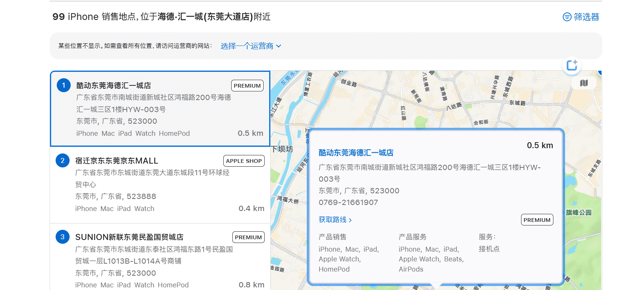This screenshot has height=290, width=644.
Task: Click the PREMIUM badge in the map popup
Action: (x=536, y=220)
